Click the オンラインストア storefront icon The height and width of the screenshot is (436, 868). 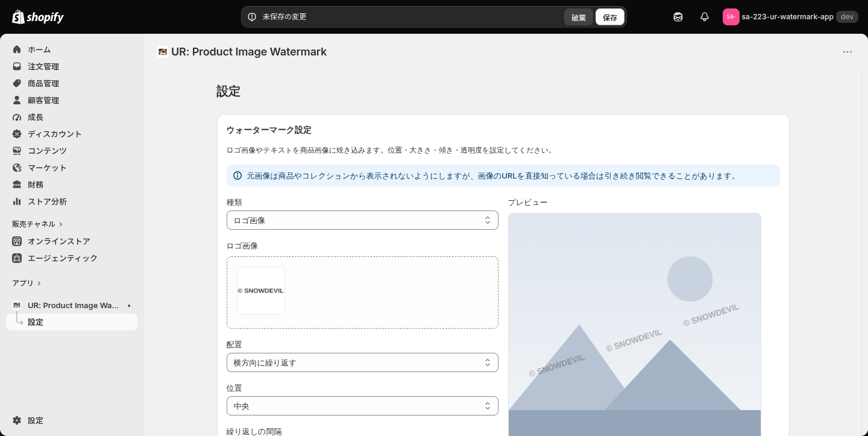(x=17, y=241)
